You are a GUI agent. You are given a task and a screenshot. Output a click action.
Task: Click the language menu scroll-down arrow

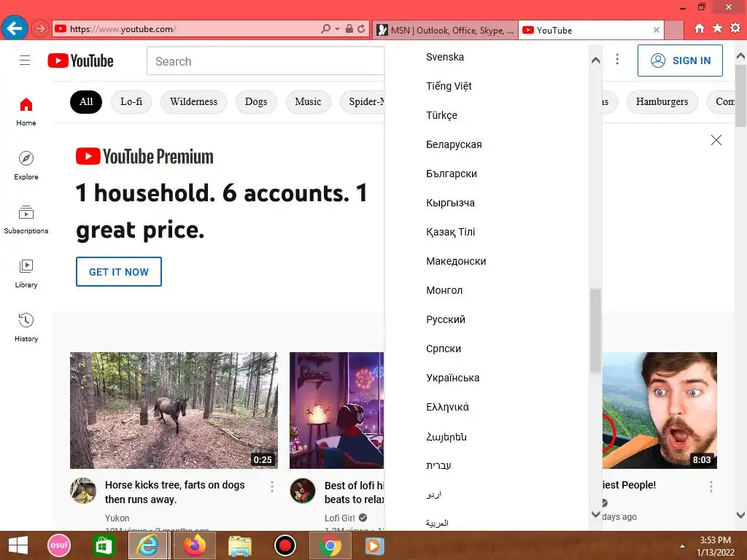pos(595,514)
